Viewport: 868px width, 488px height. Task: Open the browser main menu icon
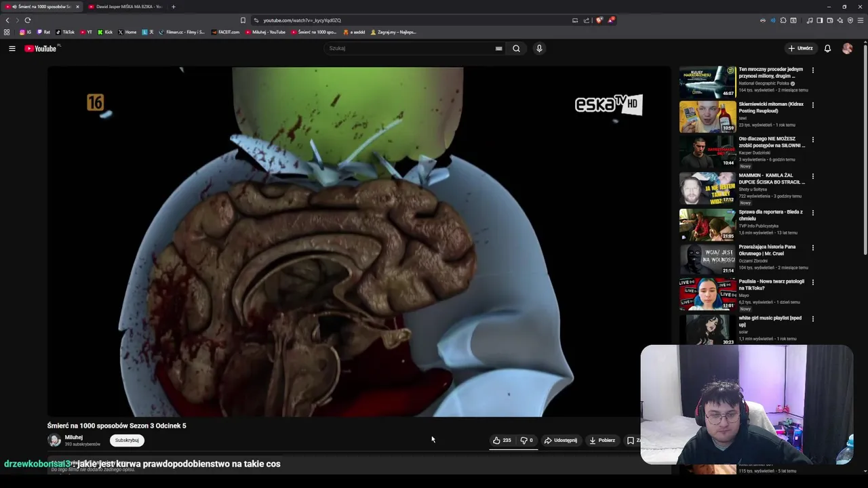tap(860, 20)
